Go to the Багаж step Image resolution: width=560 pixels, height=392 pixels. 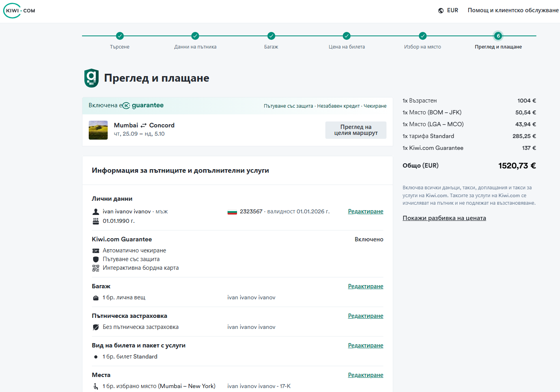pos(271,47)
